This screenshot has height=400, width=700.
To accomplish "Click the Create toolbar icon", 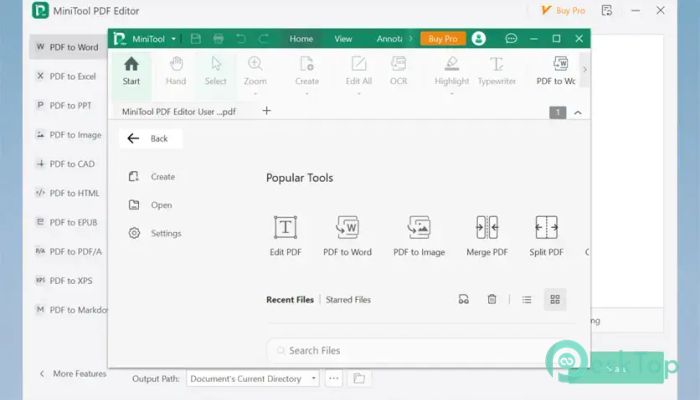I will coord(307,71).
